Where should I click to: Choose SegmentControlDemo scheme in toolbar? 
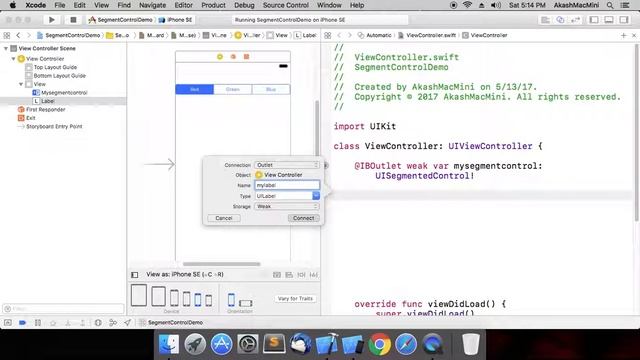(121, 20)
